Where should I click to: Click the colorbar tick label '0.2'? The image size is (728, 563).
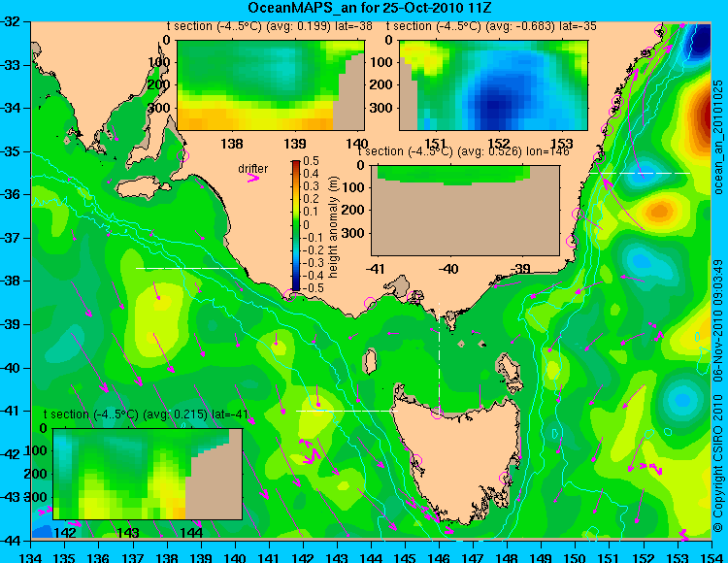pyautogui.click(x=311, y=199)
